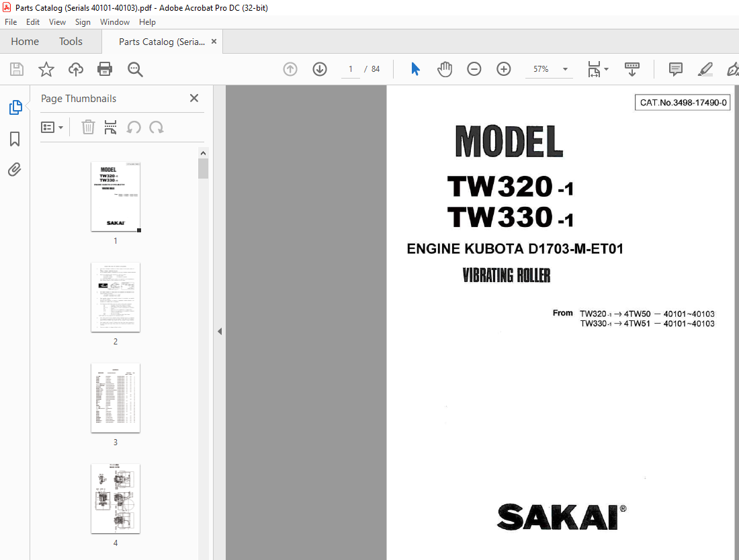Add document to starred with star icon
This screenshot has width=739, height=560.
tap(46, 69)
